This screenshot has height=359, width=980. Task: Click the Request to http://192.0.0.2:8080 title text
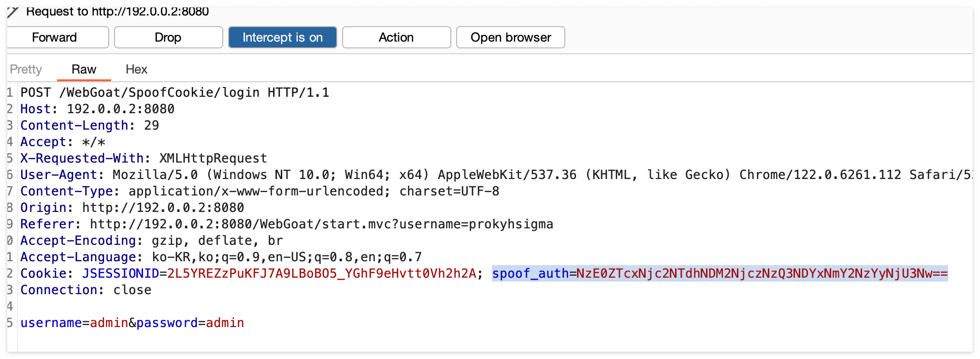tap(117, 12)
